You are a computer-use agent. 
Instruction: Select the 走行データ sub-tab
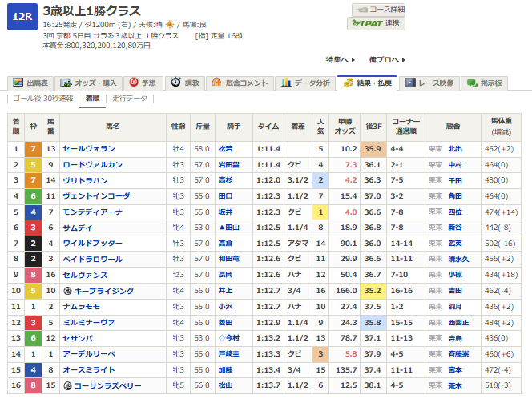[x=129, y=99]
